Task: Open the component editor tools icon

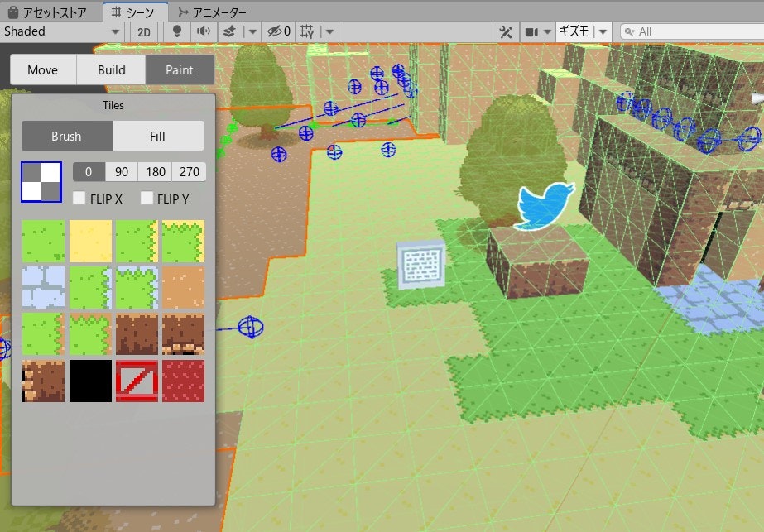Action: [x=505, y=32]
